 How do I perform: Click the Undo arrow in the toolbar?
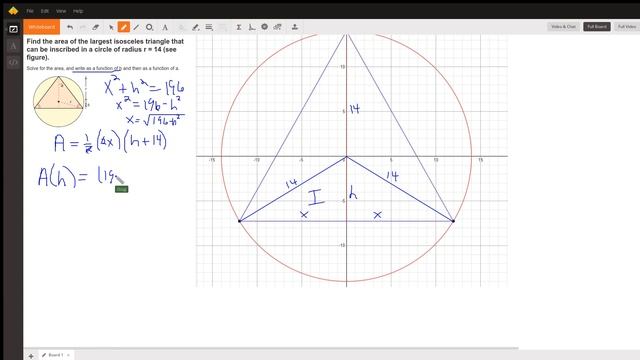click(x=70, y=27)
